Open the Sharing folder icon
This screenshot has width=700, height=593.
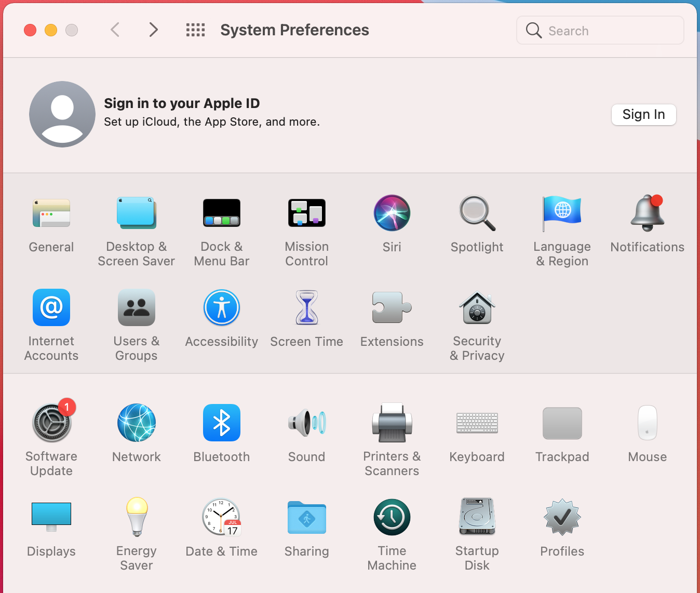(306, 517)
